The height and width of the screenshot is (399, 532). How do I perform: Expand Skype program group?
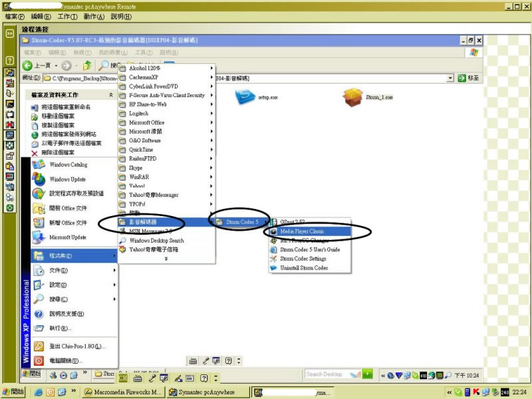[x=167, y=168]
